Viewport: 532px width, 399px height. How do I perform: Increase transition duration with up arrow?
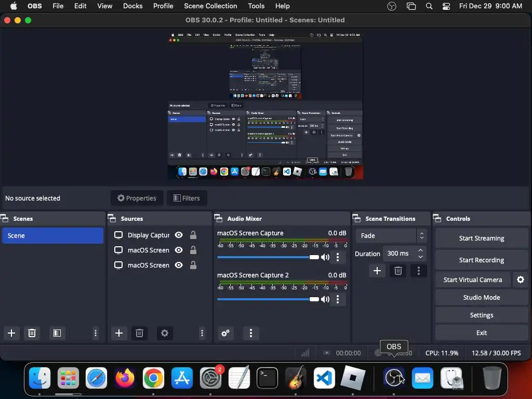421,250
